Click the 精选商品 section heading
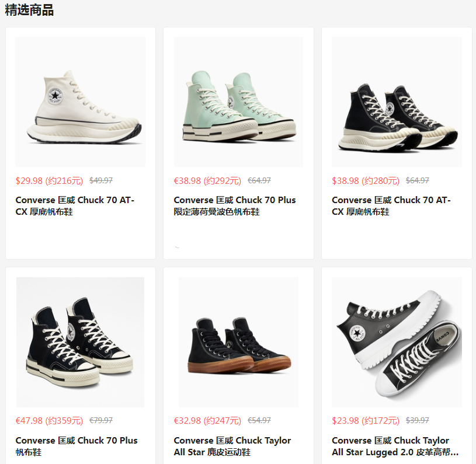Viewport: 476px width, 464px height. click(29, 10)
